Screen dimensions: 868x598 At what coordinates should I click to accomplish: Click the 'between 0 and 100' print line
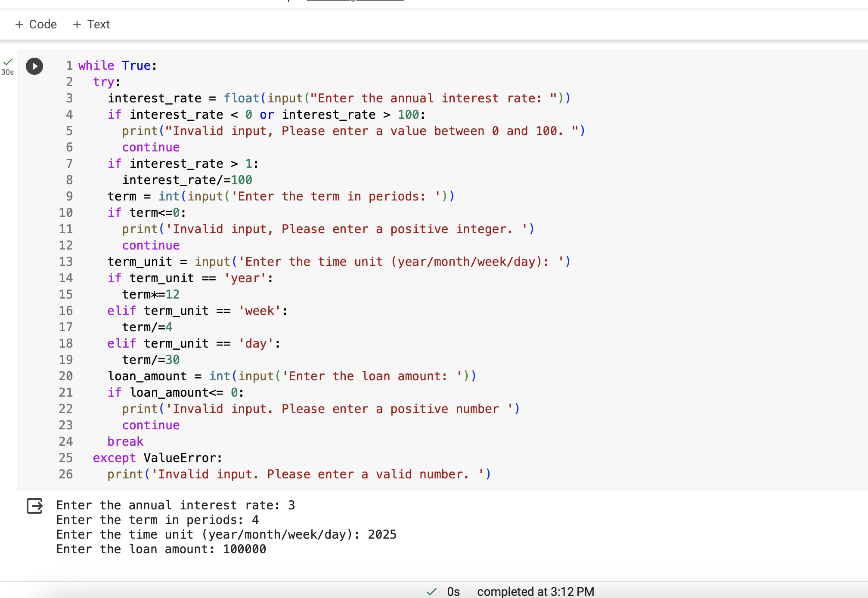point(353,131)
